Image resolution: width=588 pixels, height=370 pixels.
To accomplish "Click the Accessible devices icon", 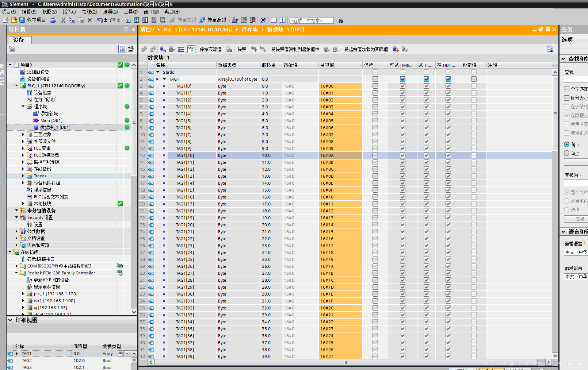I will [235, 20].
